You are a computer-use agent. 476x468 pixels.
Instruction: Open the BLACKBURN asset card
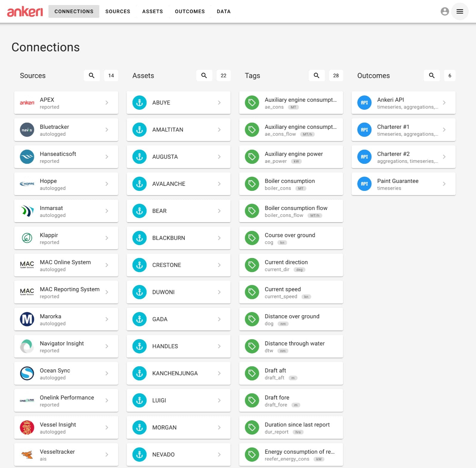coord(179,238)
